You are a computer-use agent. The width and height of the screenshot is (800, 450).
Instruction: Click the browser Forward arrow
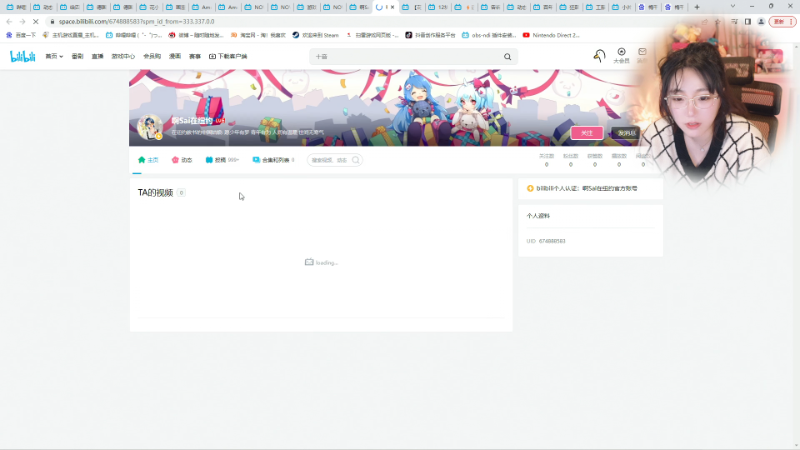[22, 21]
